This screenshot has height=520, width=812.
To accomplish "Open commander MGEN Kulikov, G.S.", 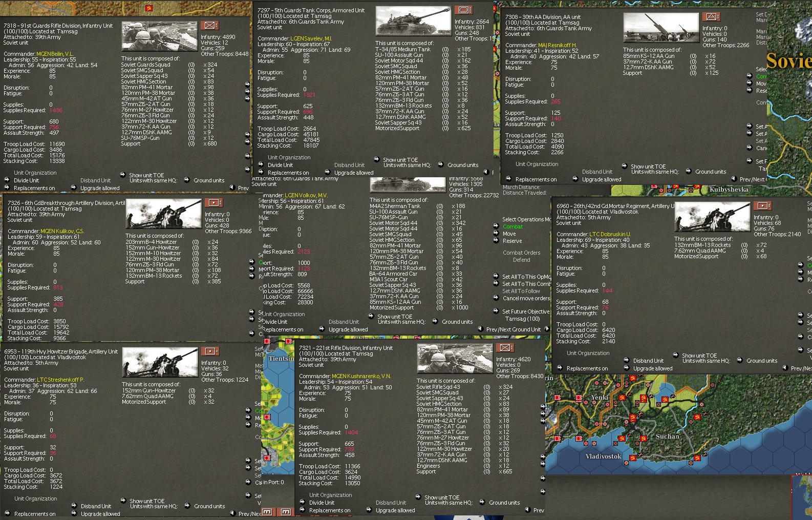I will pos(62,231).
